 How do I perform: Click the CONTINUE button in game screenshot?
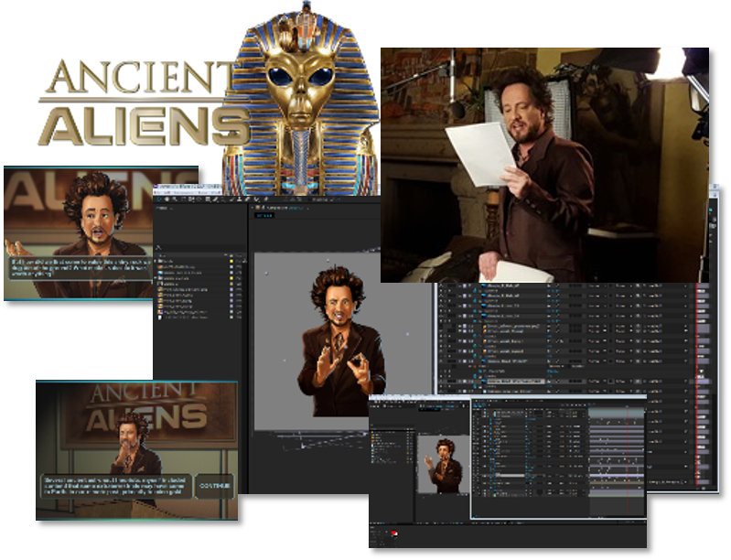pyautogui.click(x=215, y=486)
